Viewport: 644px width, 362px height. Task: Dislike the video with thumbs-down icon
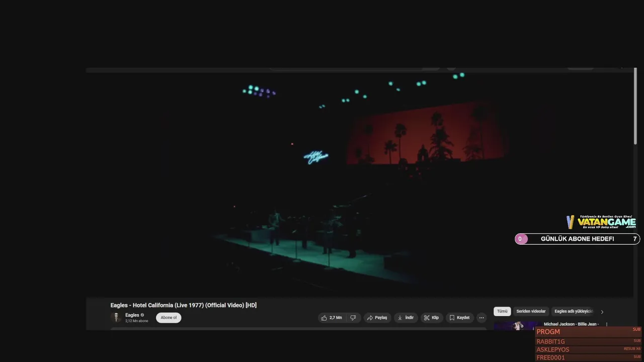coord(353,318)
